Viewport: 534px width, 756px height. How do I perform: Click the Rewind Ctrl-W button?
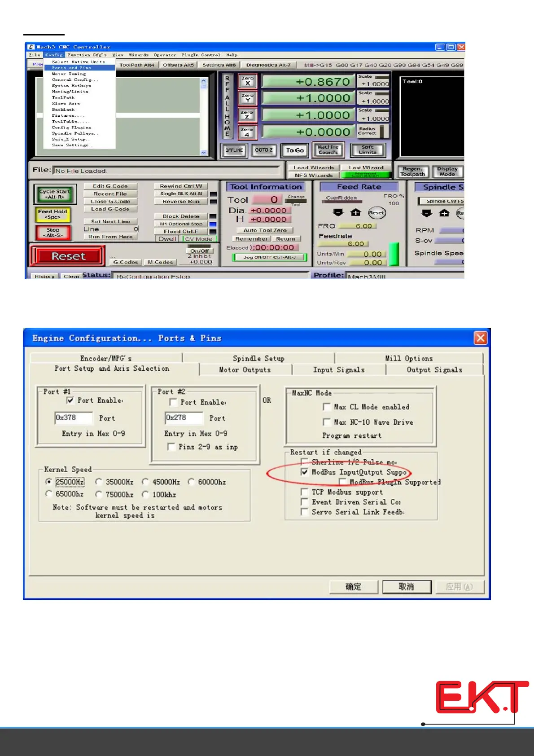point(181,186)
